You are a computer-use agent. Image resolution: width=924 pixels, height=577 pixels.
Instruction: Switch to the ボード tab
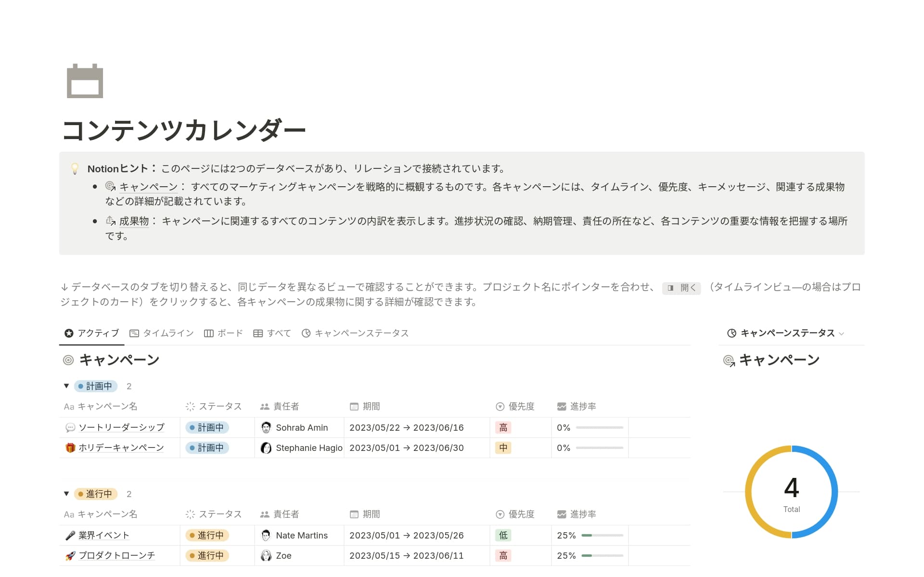(223, 333)
